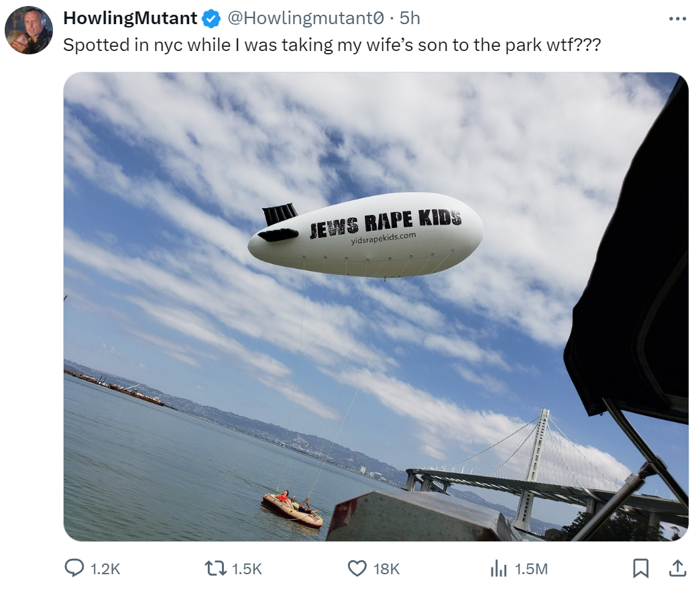Click the 1.5K reposts count
This screenshot has height=593, width=700.
[x=247, y=569]
